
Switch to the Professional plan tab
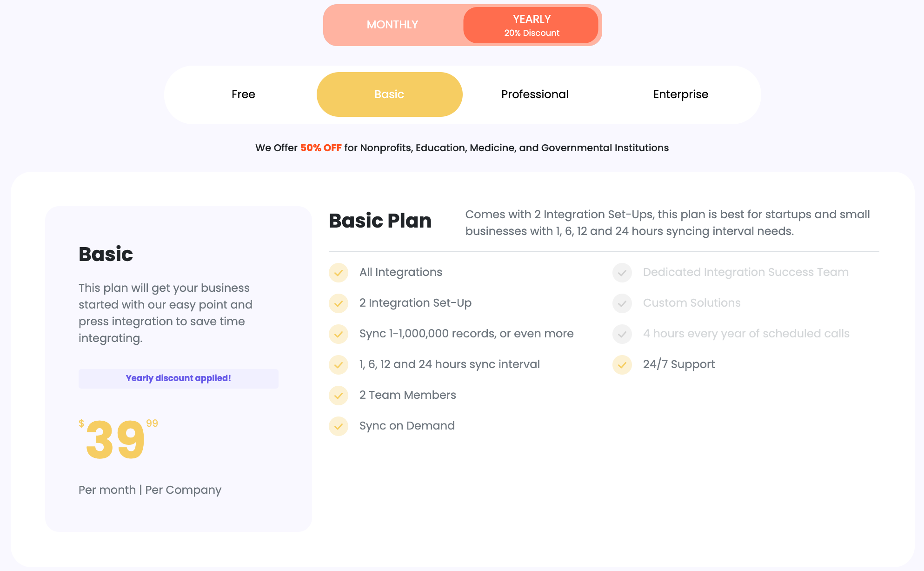[x=535, y=94]
